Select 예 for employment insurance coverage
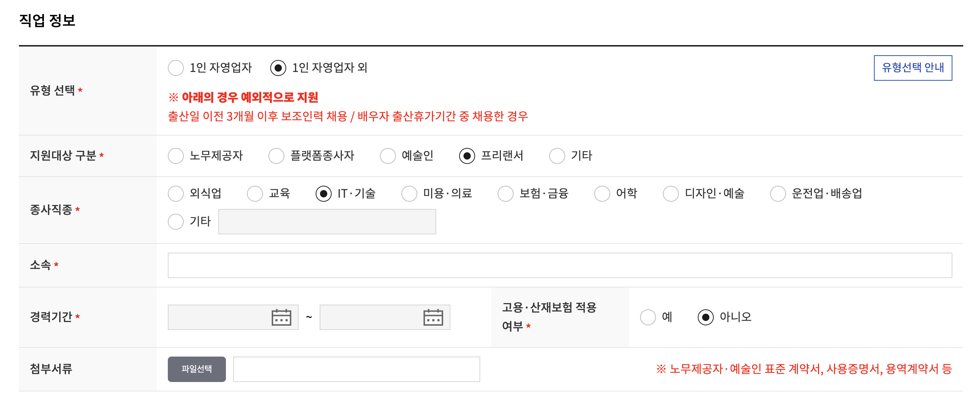The height and width of the screenshot is (402, 980). point(648,317)
